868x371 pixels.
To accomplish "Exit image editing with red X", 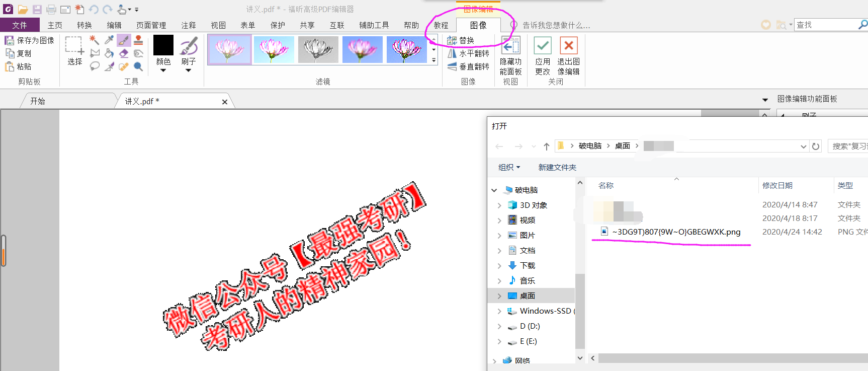I will click(569, 55).
